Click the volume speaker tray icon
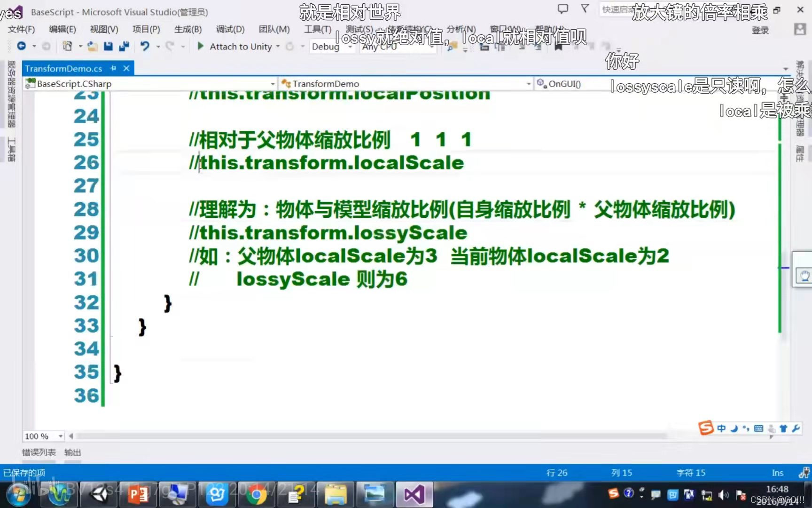The width and height of the screenshot is (812, 508). pyautogui.click(x=724, y=494)
